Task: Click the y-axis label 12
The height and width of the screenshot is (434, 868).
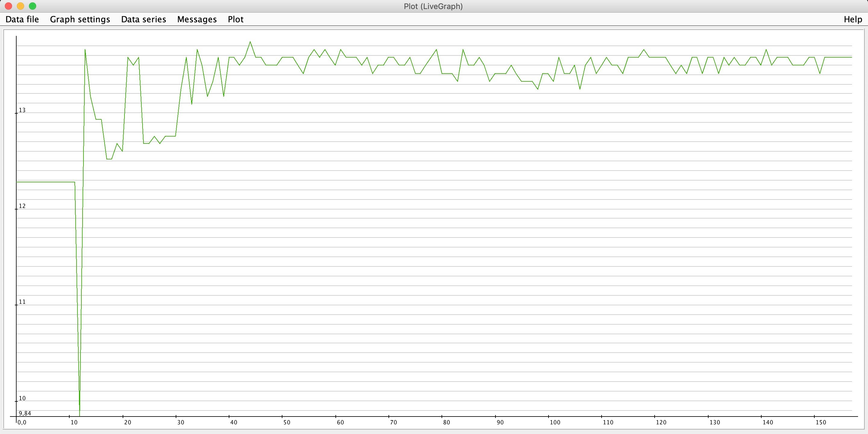Action: tap(22, 206)
